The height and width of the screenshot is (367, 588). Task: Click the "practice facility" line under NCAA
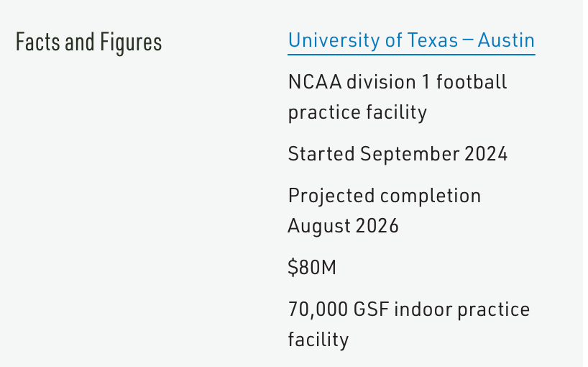(x=357, y=112)
